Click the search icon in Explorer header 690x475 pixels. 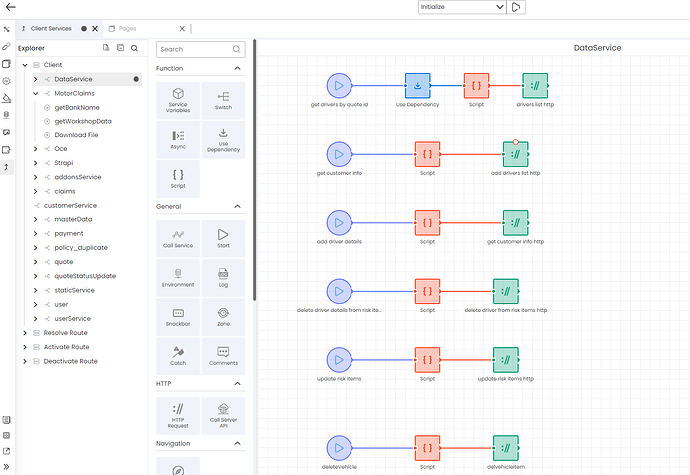tap(134, 47)
